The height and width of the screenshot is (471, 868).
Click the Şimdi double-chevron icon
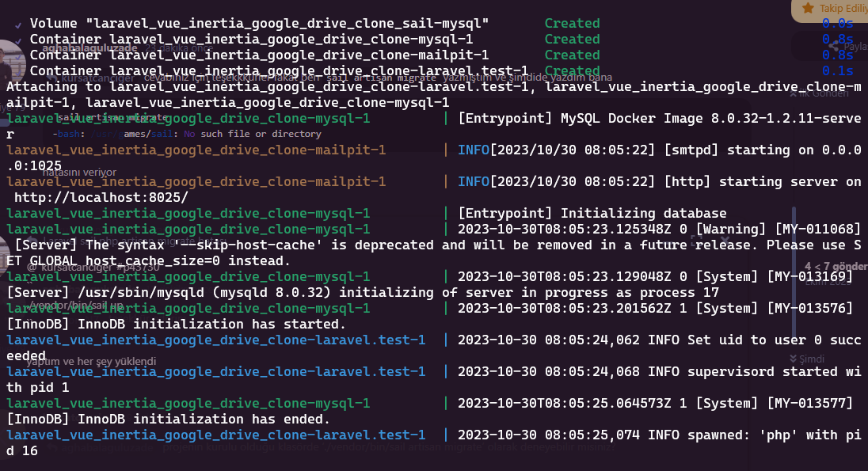coord(793,359)
